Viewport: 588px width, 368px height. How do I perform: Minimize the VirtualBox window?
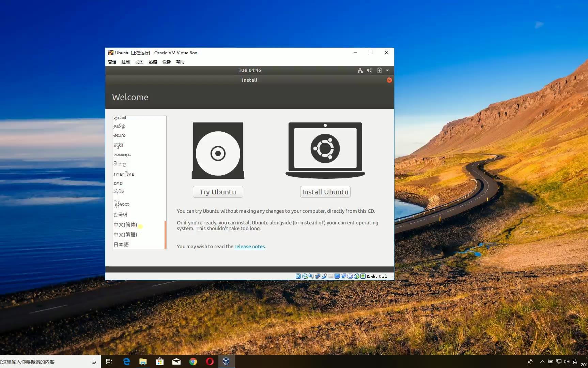point(355,53)
